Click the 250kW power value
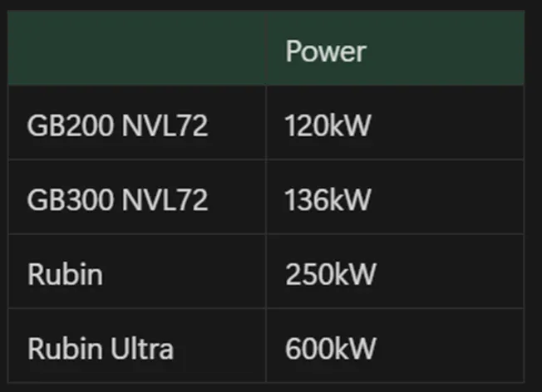 coord(330,274)
